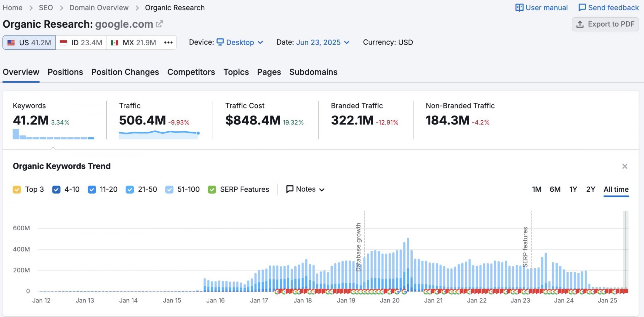Click the Send feedback speech bubble icon
644x317 pixels.
pyautogui.click(x=582, y=8)
